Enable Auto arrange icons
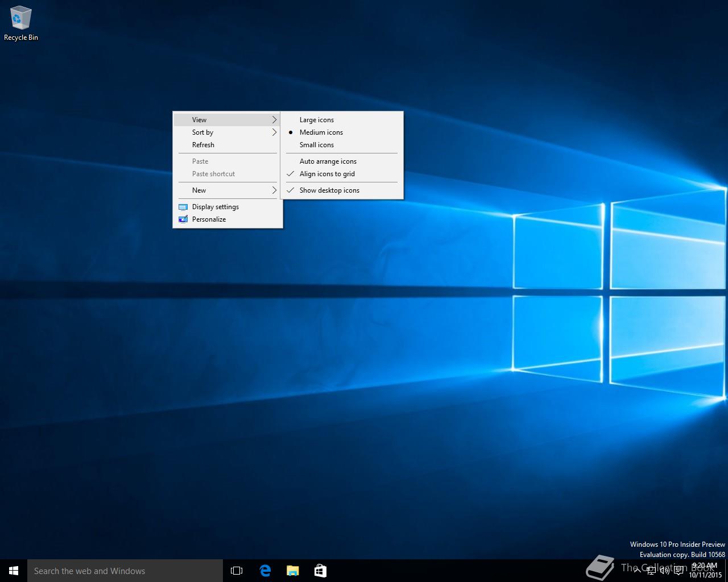 pos(328,161)
